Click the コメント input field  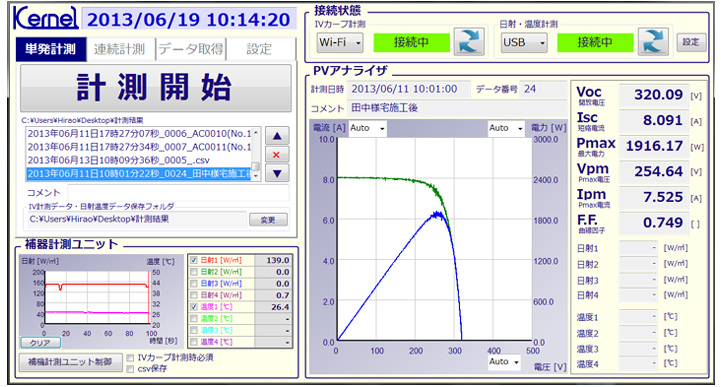click(x=178, y=193)
